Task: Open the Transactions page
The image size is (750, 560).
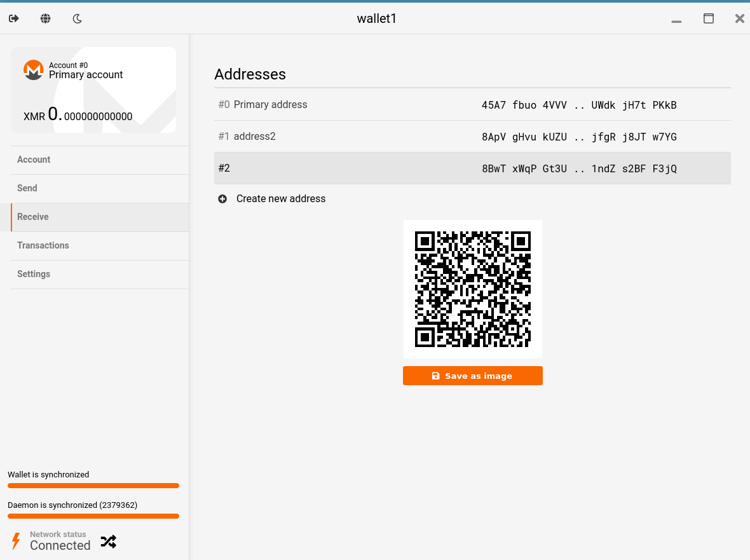Action: (100, 246)
